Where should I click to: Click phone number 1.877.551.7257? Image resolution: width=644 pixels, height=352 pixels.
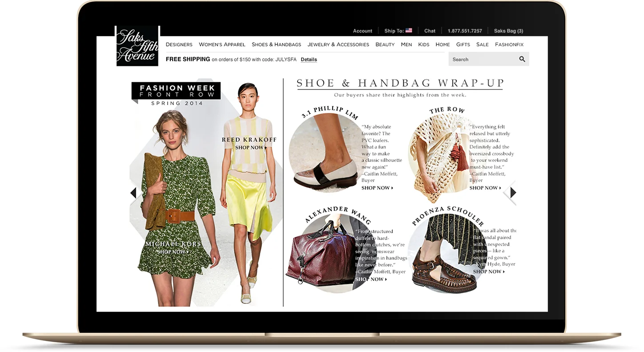[x=465, y=31]
